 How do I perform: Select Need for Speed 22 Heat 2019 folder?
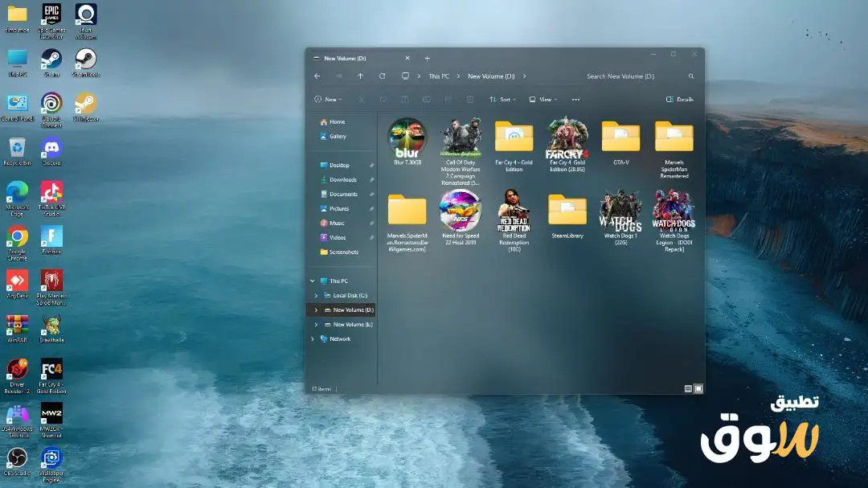tap(461, 218)
